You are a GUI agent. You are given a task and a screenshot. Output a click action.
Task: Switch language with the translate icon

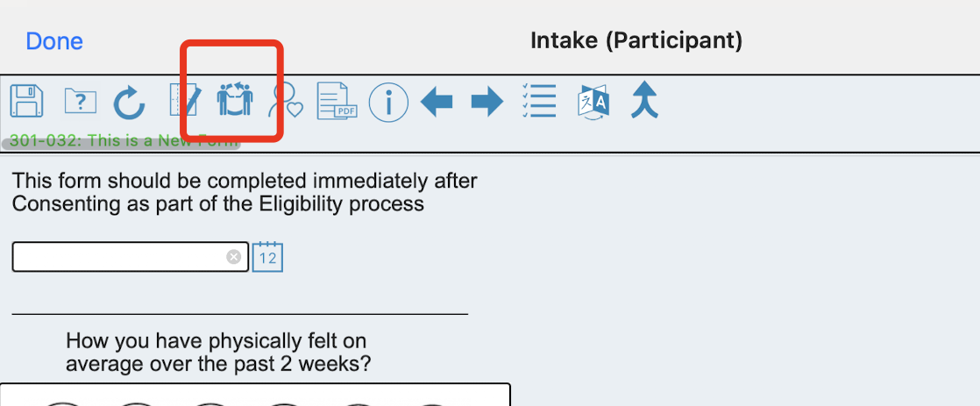(x=593, y=102)
